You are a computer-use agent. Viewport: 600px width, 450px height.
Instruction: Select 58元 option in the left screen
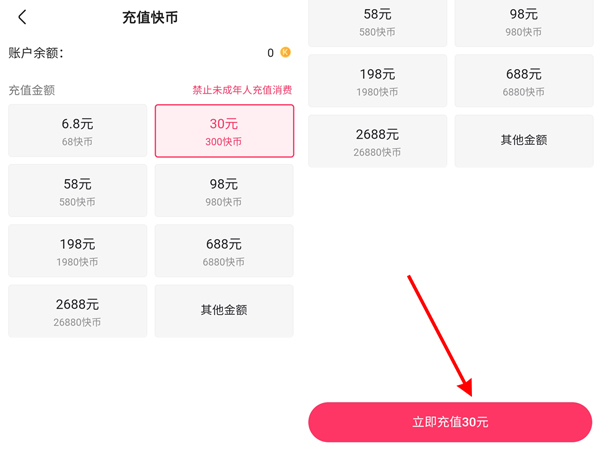tap(77, 191)
